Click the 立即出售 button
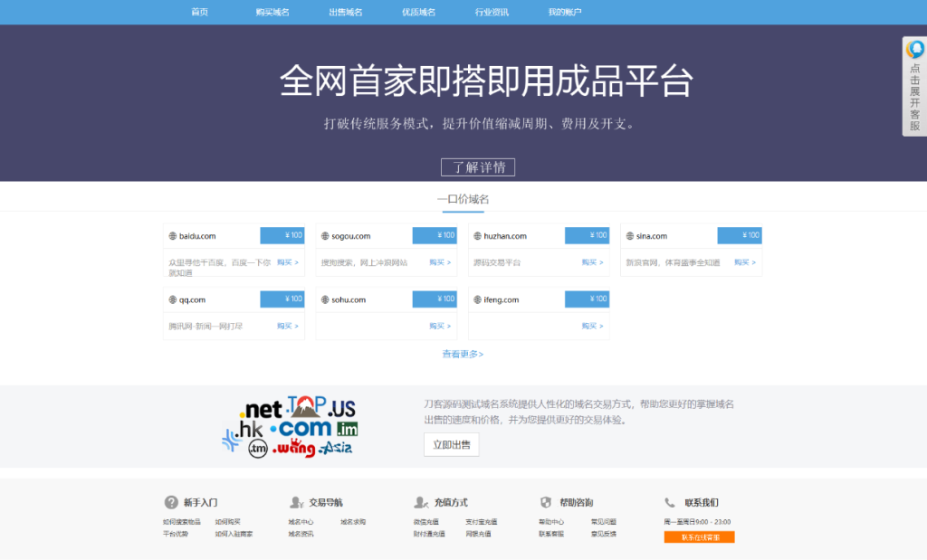Screen dimensions: 927x560 451,444
